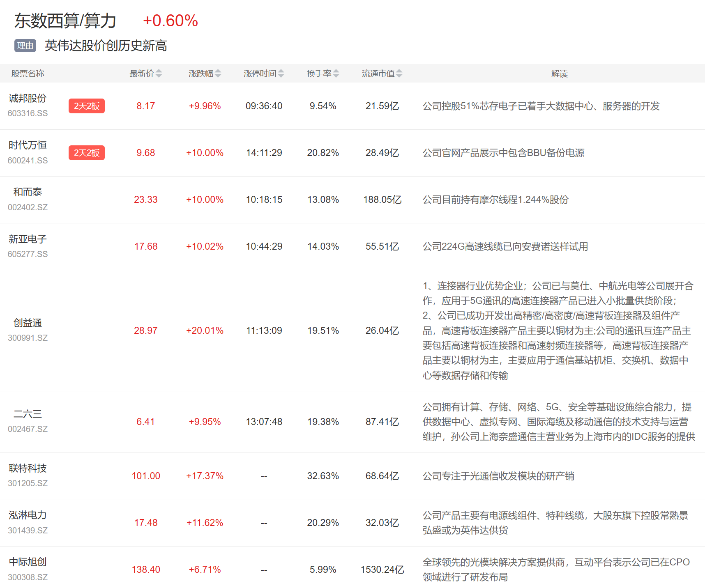Click sort arrows for 流通市值 column
This screenshot has height=588, width=705.
[x=399, y=73]
